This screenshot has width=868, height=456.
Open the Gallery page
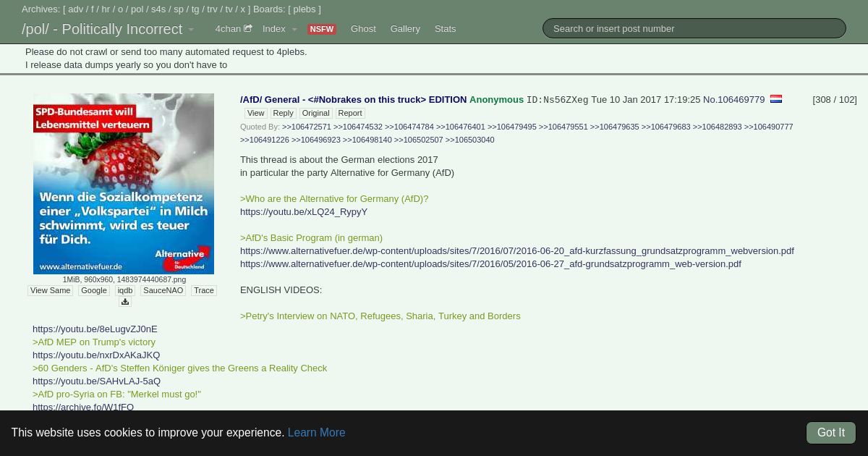[405, 29]
